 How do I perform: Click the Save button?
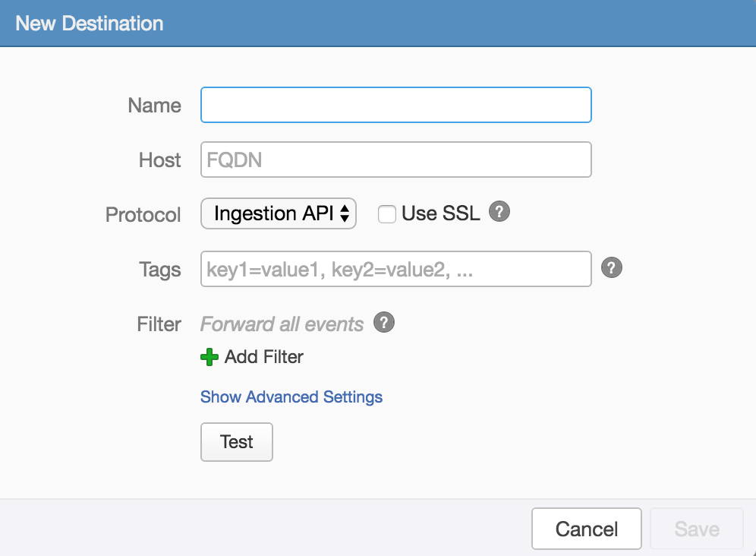tap(697, 529)
